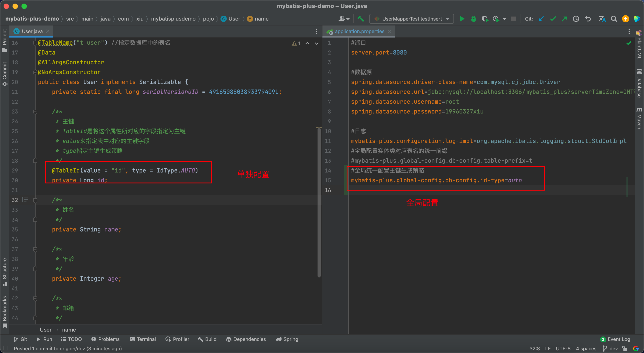Click the 32:8 cursor position indicator
644x353 pixels.
click(x=534, y=348)
